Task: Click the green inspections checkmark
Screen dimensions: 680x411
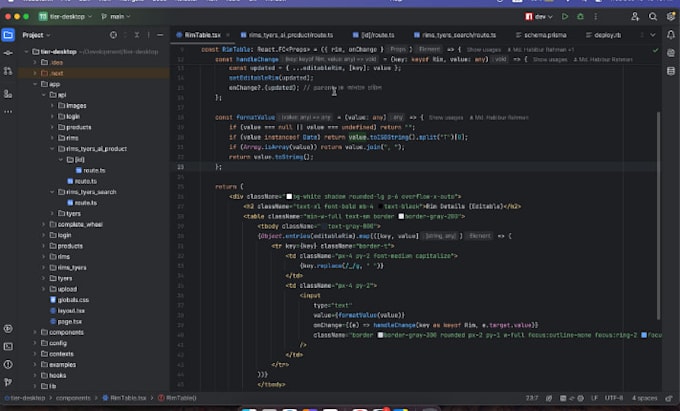Action: pos(655,50)
